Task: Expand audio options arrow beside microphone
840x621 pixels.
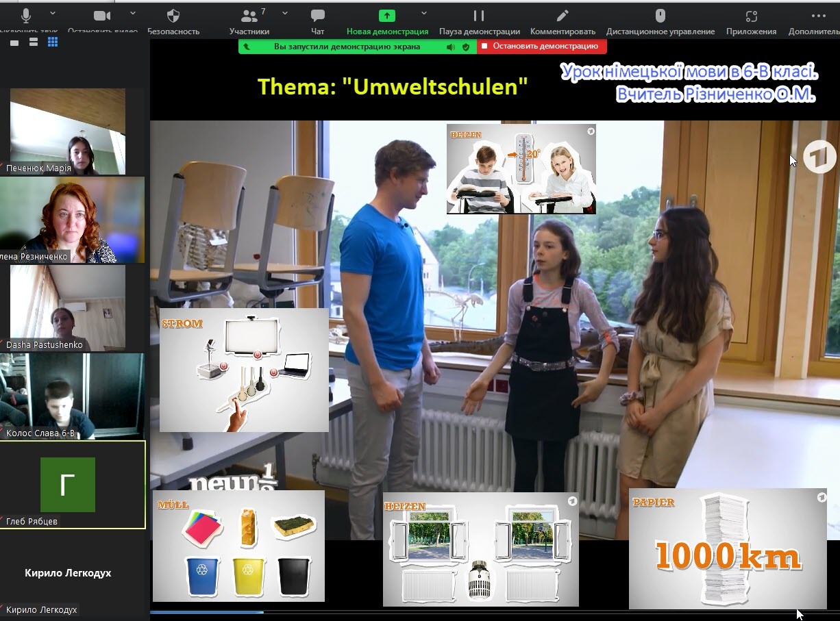Action: coord(53,13)
